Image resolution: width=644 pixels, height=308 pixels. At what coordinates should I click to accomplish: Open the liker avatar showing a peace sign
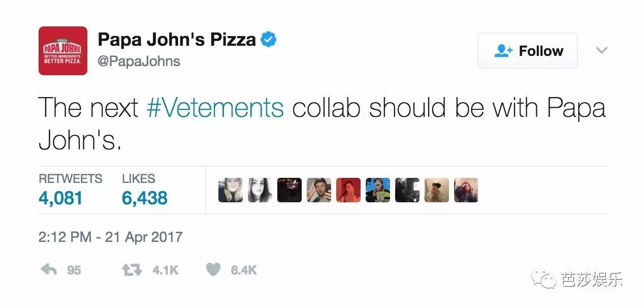coord(318,190)
